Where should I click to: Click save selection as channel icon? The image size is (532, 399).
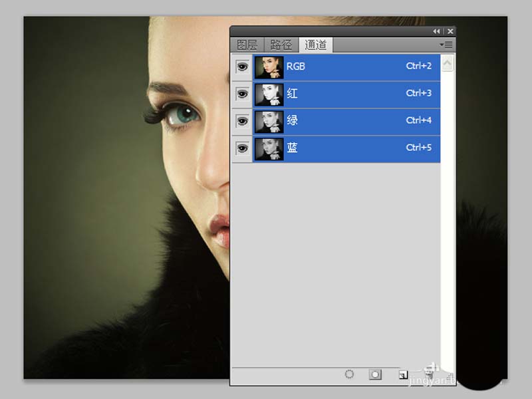[376, 375]
